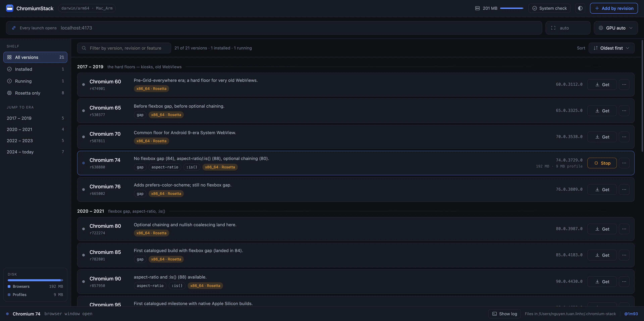The image size is (644, 321).
Task: Open the Oldest first sort dropdown
Action: 611,48
